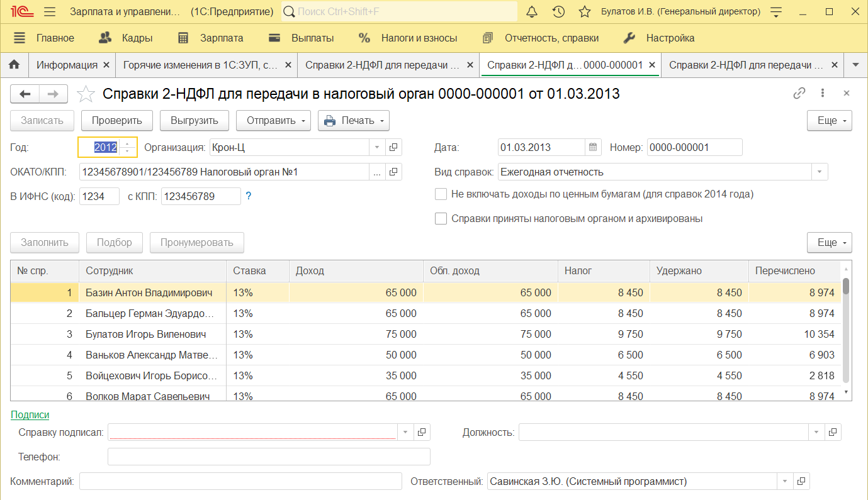Increase or decrease year via spinner
This screenshot has height=500, width=868.
(128, 147)
